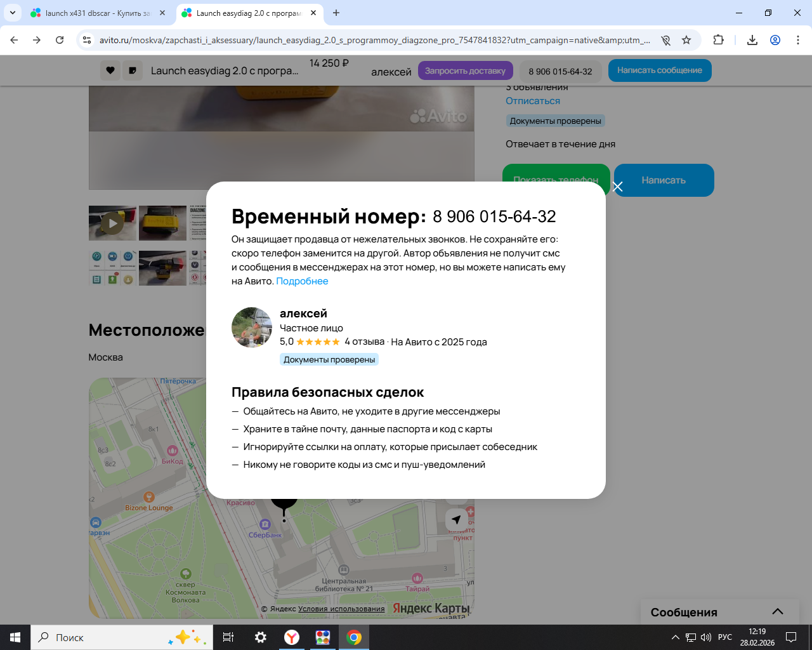Add listing to favorites heart icon

pos(110,70)
